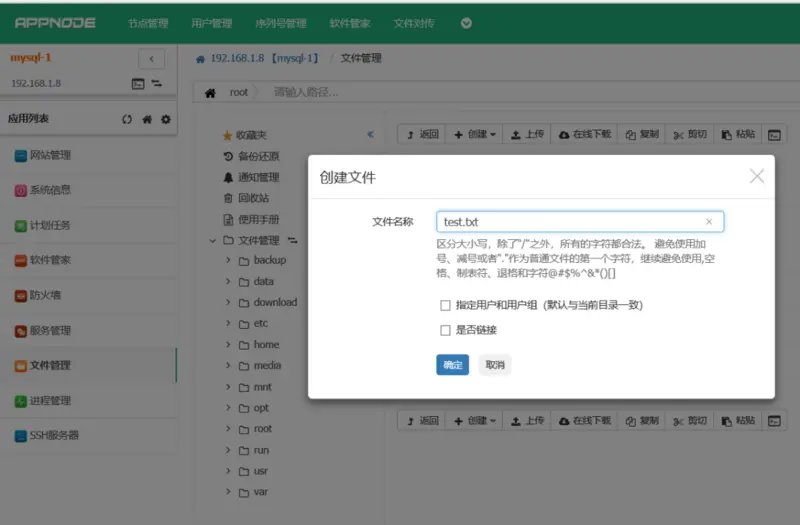Viewport: 800px width, 525px height.
Task: Click the home icon in the path bar
Action: [x=210, y=93]
